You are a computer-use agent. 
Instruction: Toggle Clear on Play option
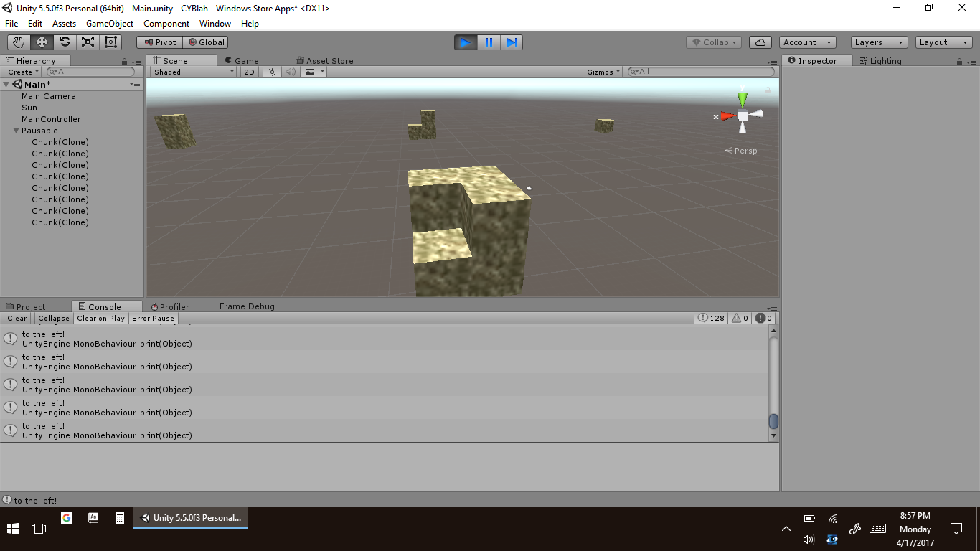[x=100, y=318]
